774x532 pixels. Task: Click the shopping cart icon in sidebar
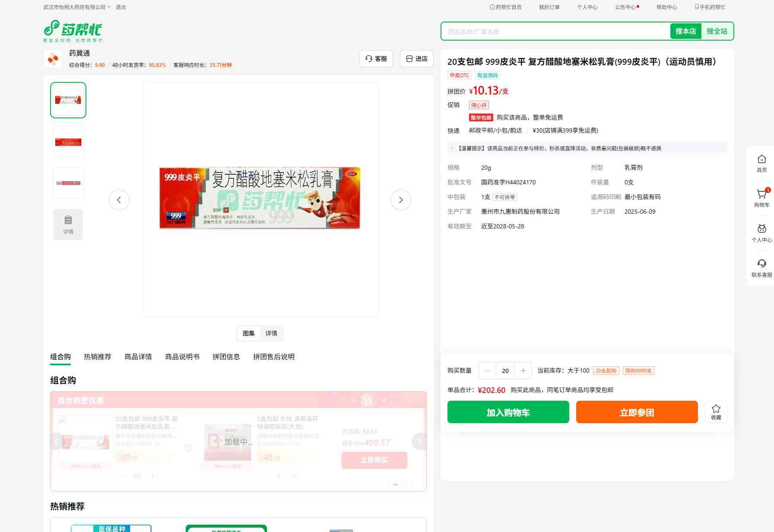tap(761, 195)
